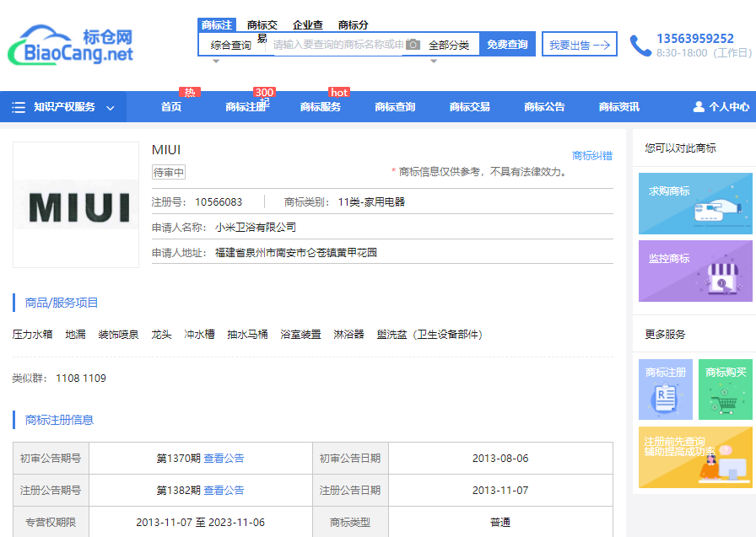Click the applicant name 小米卫浴有限公司
Screen dimensions: 756x537
[256, 228]
